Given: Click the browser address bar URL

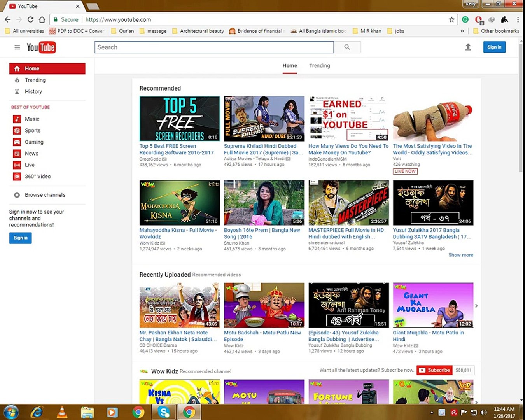Looking at the screenshot, I should click(118, 19).
